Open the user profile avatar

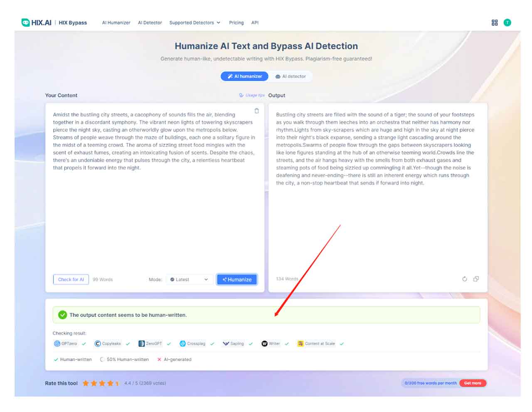(x=507, y=22)
